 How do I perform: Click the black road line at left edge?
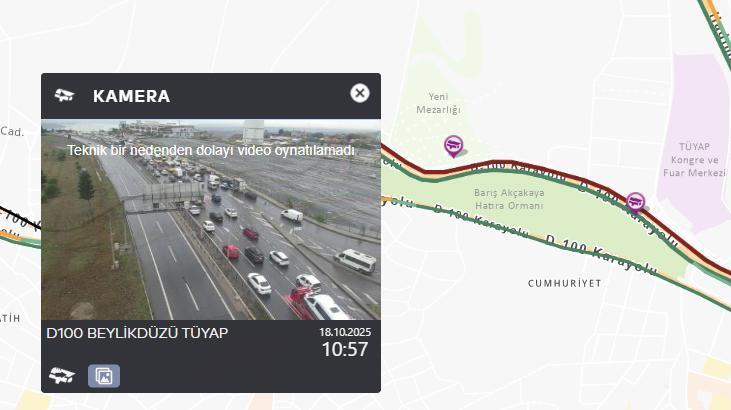tap(19, 216)
